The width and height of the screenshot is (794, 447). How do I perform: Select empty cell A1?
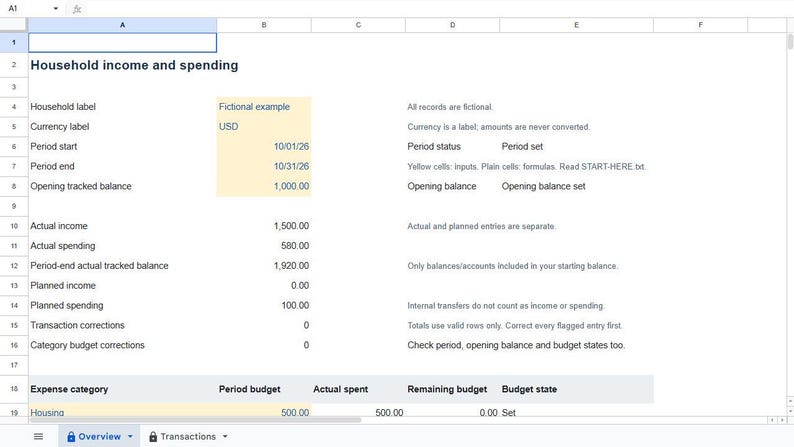(123, 43)
